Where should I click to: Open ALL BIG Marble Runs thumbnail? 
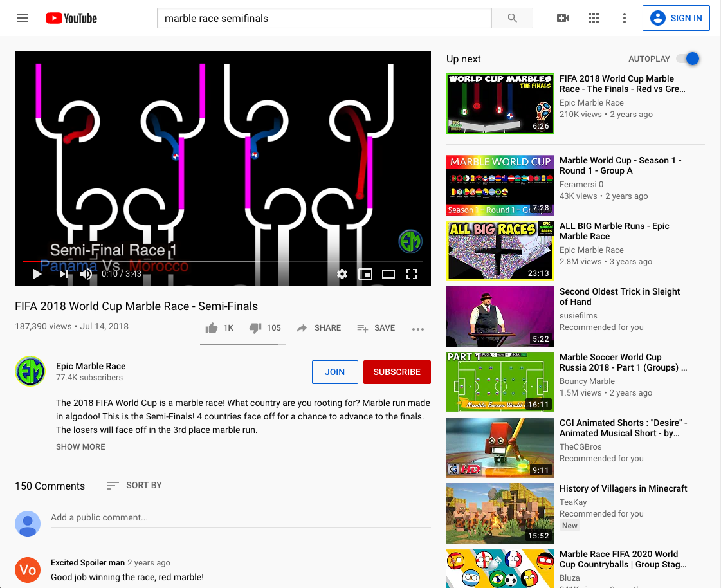click(x=500, y=251)
